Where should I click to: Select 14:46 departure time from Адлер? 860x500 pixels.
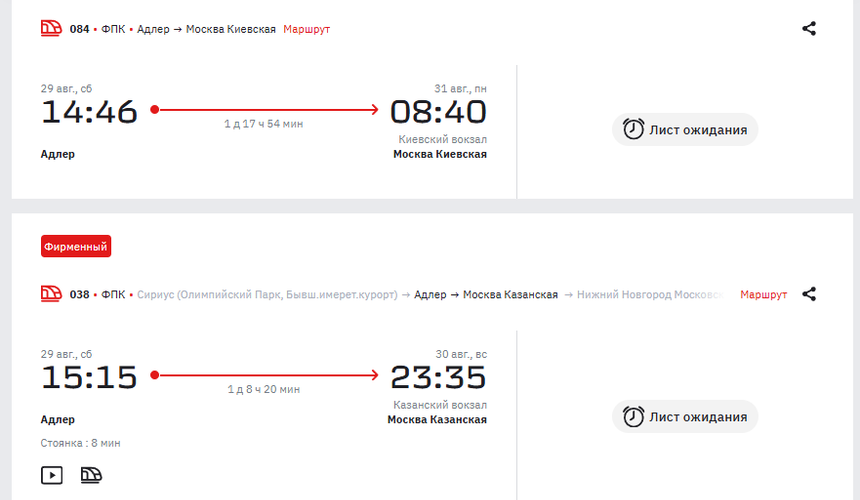[x=89, y=112]
